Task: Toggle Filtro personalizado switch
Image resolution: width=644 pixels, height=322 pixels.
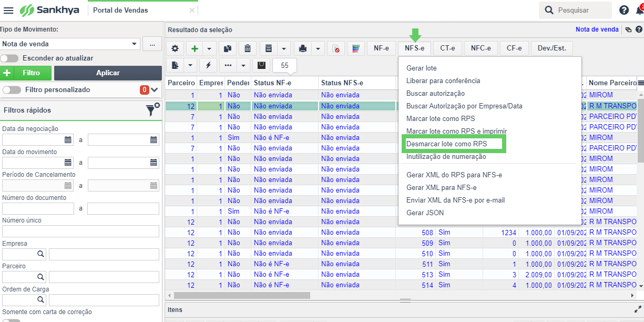Action: click(12, 90)
